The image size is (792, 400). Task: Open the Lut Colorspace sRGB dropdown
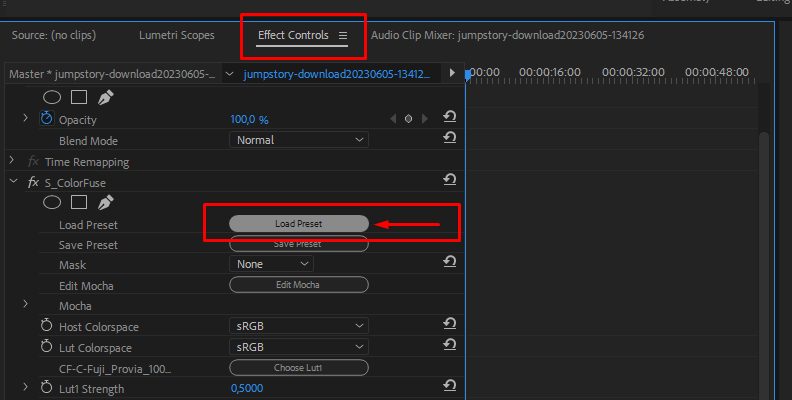[x=299, y=347]
